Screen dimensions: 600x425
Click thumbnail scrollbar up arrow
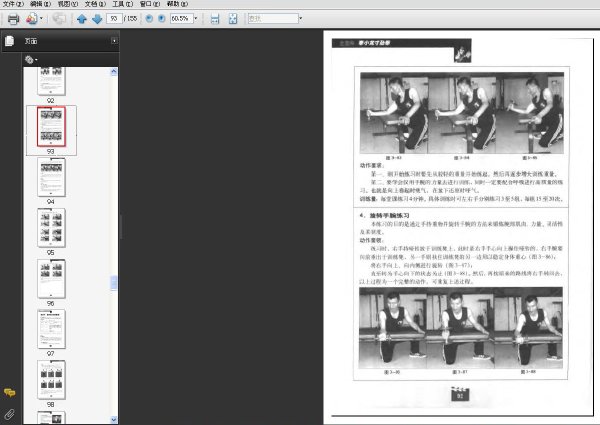[114, 72]
